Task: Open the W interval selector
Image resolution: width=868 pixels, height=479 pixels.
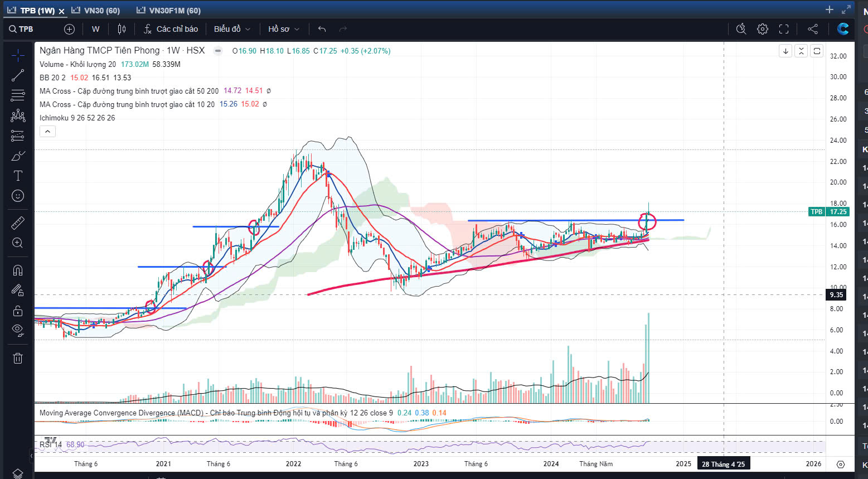Action: click(x=96, y=29)
